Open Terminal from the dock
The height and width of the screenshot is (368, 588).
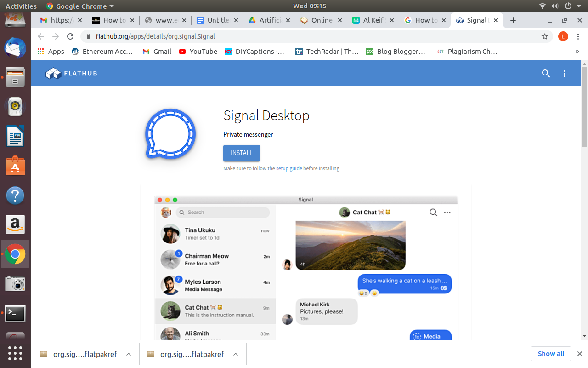pyautogui.click(x=15, y=313)
